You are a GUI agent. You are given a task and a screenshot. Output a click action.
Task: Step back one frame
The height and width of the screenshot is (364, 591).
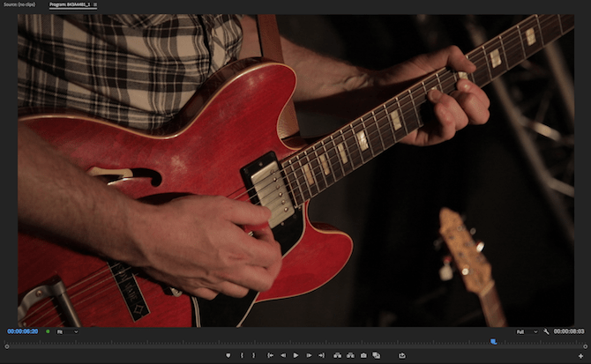click(282, 355)
